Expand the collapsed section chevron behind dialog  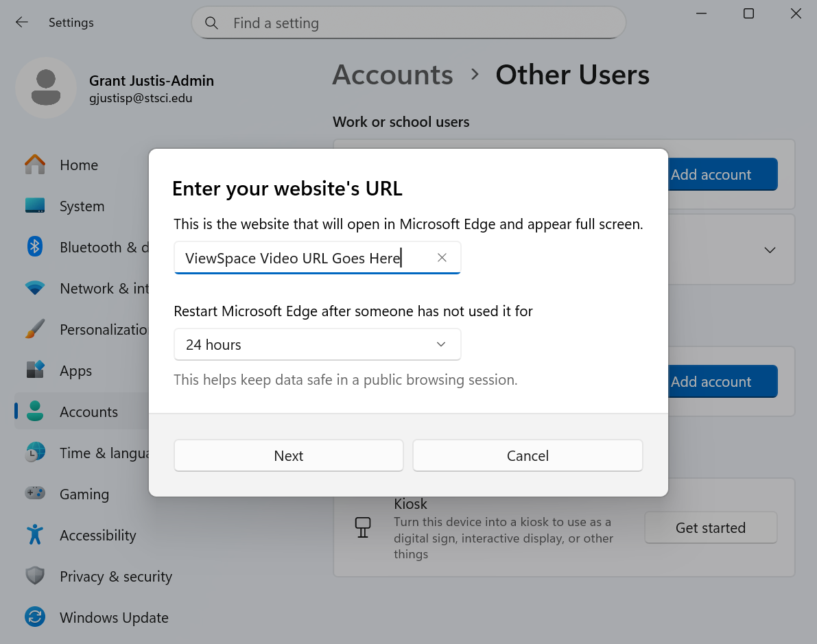point(770,250)
